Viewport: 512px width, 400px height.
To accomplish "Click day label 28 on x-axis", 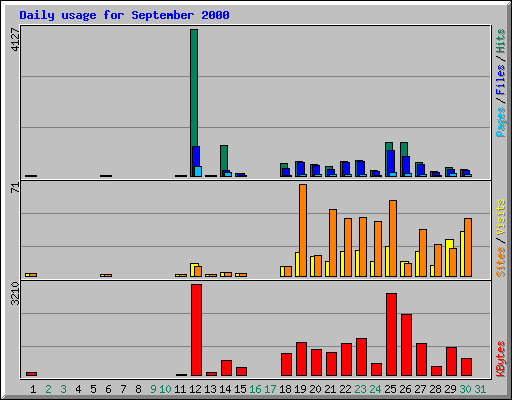I will tap(435, 389).
